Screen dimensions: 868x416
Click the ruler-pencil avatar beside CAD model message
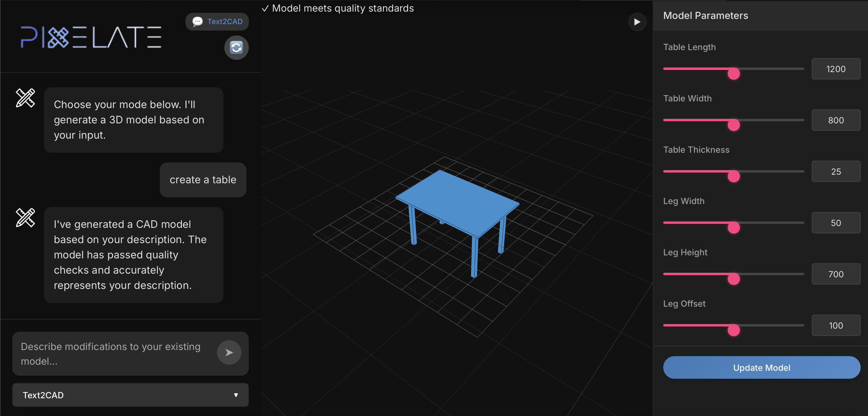coord(25,217)
